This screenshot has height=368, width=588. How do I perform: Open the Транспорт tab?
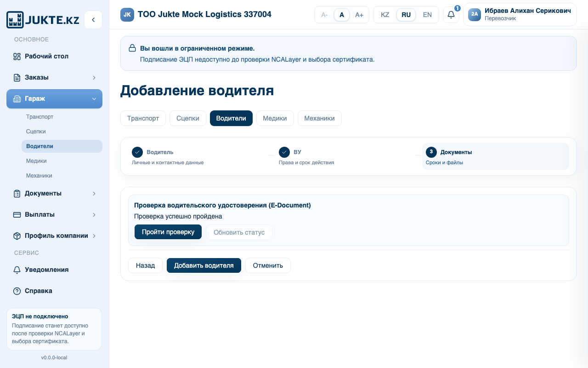(x=143, y=118)
